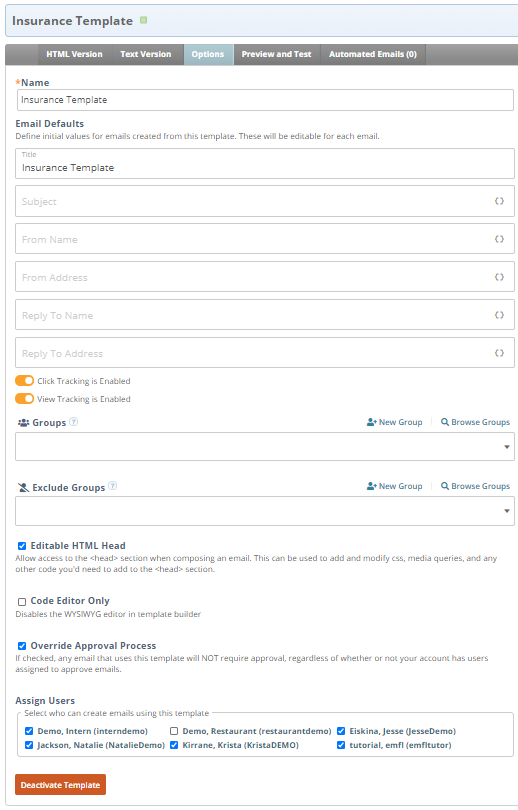Check Demo, Restaurant user checkbox
This screenshot has width=518, height=810.
pos(174,731)
